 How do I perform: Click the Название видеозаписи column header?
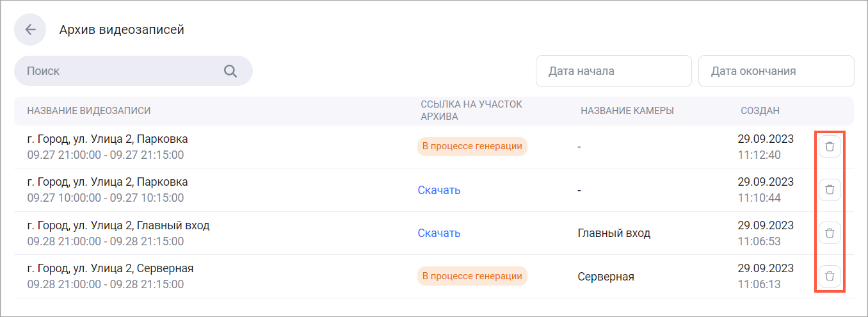coord(89,111)
